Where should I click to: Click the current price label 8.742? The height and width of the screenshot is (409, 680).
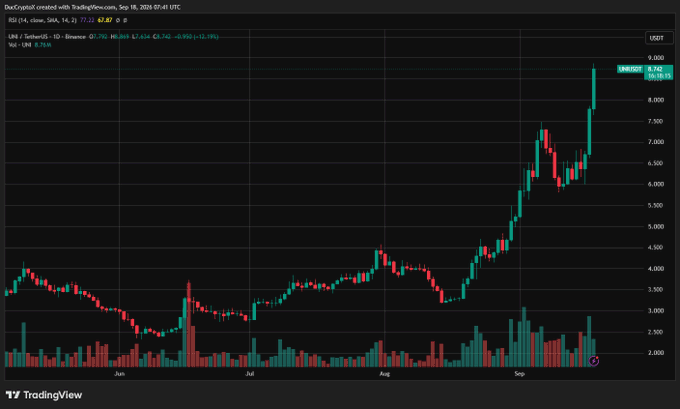click(x=659, y=72)
